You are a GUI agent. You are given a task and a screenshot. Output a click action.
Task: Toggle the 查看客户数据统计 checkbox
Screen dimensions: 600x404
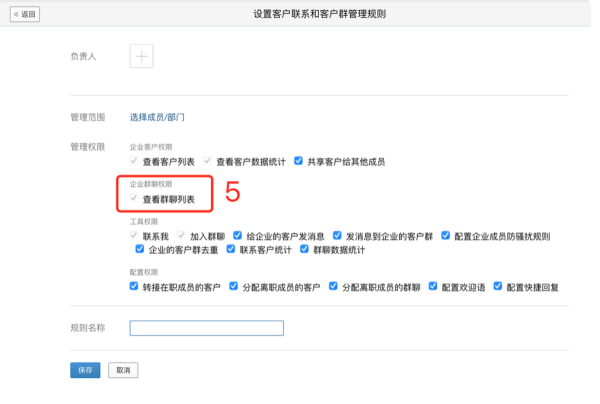pyautogui.click(x=208, y=161)
